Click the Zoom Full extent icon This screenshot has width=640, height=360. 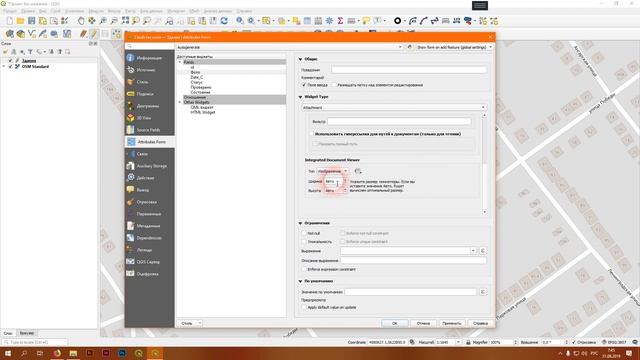[x=125, y=21]
